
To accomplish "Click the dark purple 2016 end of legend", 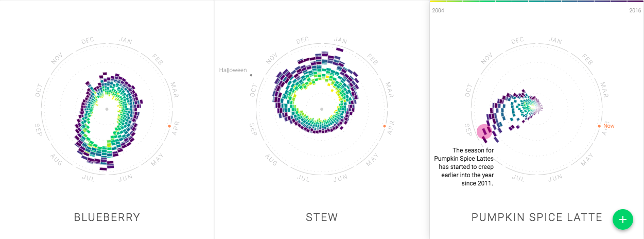I will click(636, 1).
